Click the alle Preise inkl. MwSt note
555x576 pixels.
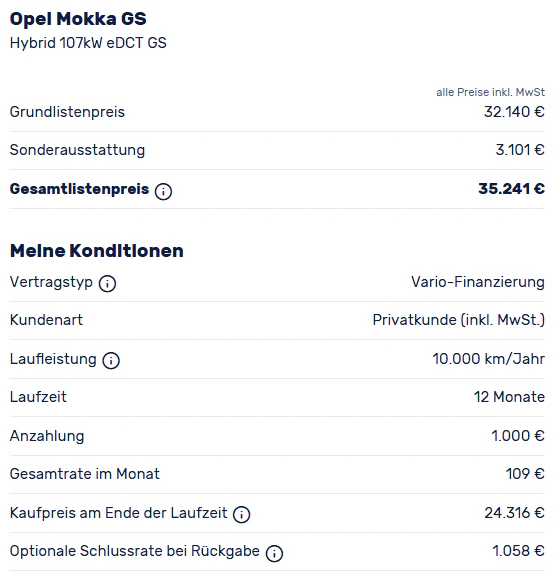click(490, 92)
